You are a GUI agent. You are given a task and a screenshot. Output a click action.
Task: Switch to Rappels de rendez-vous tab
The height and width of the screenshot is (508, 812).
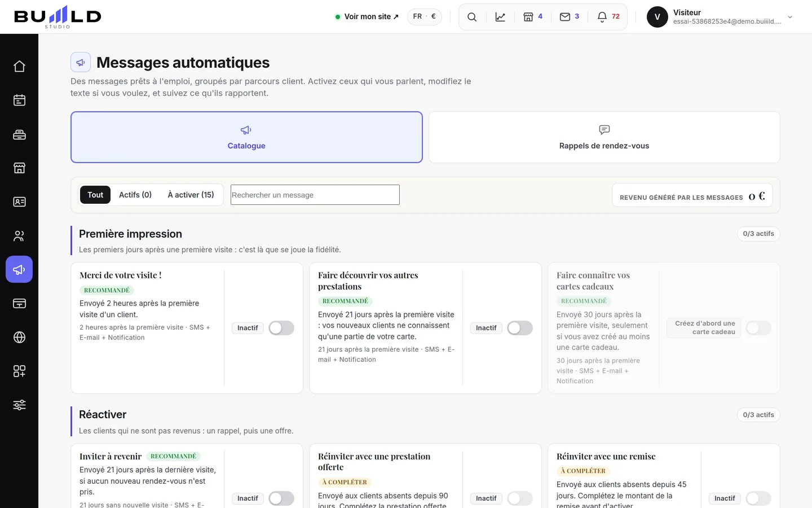click(x=604, y=137)
